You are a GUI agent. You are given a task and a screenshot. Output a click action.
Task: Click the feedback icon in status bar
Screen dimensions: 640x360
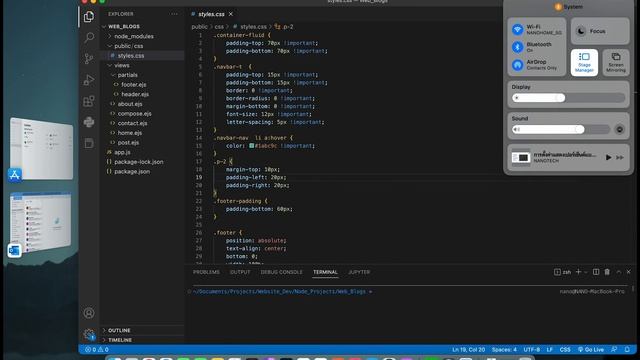[614, 349]
